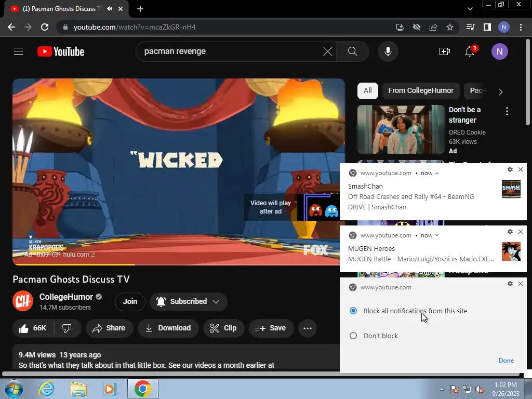Image resolution: width=532 pixels, height=399 pixels.
Task: Open Chrome three-dot menu
Action: click(521, 27)
